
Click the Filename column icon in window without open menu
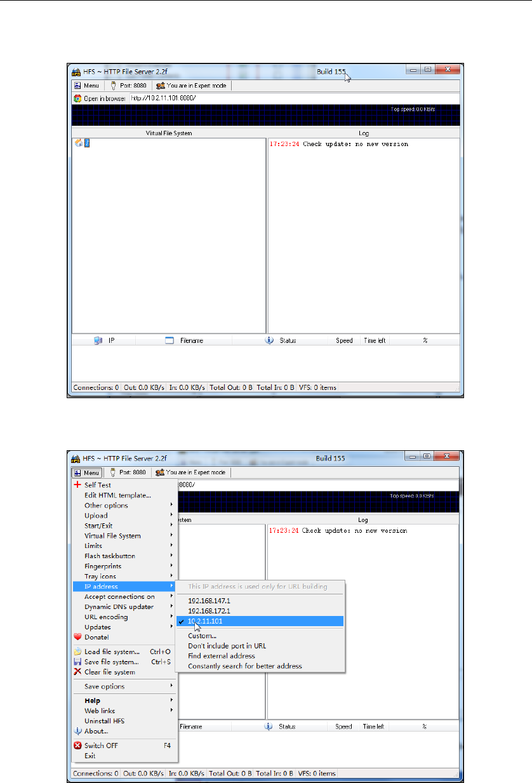[170, 340]
